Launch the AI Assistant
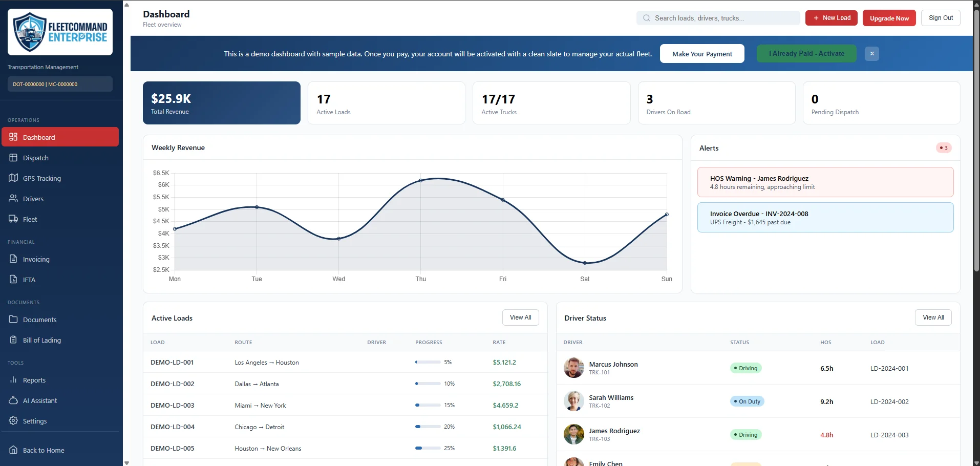This screenshot has height=466, width=980. point(60,400)
